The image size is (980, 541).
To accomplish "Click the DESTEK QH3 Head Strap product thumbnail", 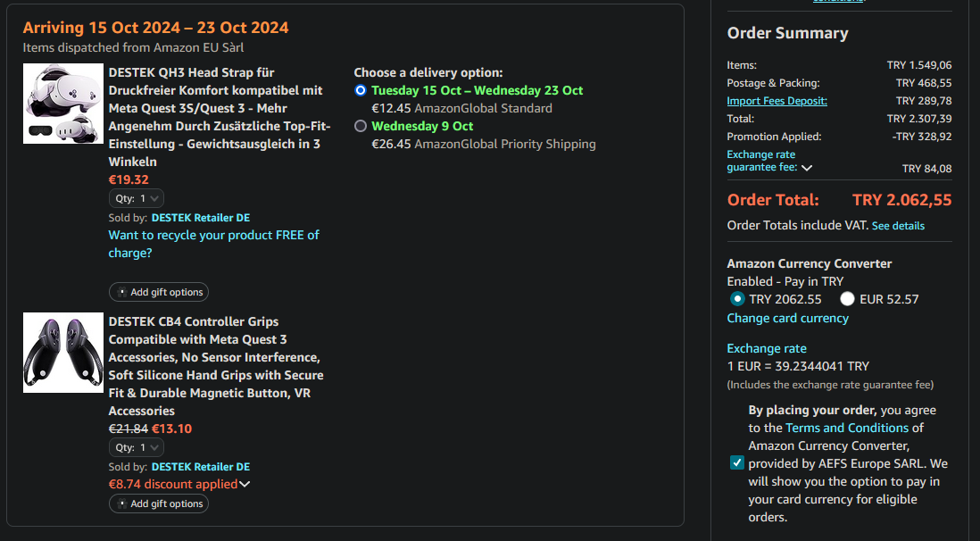I will (x=62, y=104).
